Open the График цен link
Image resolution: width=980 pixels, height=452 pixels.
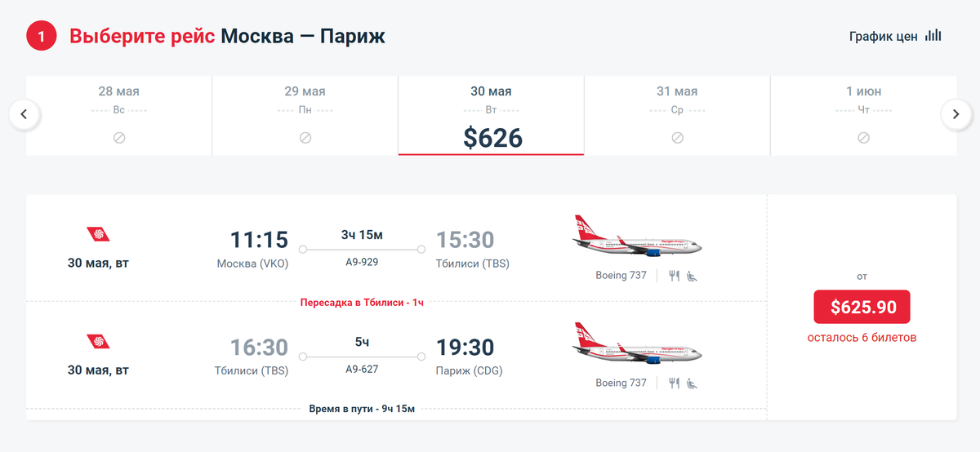[883, 37]
